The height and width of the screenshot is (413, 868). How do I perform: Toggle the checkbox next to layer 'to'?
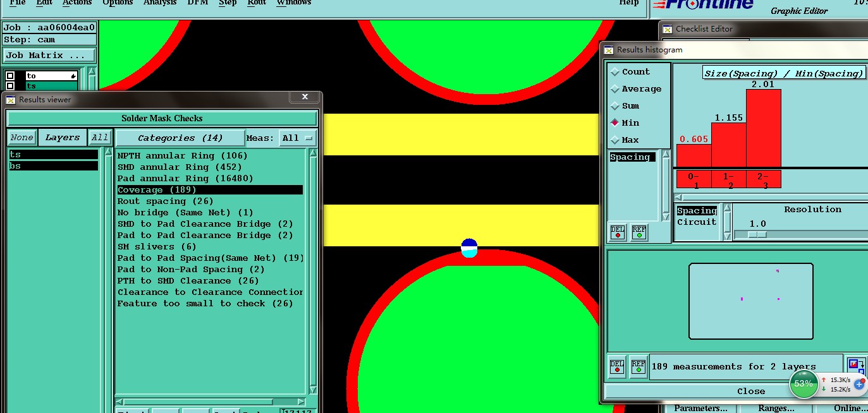pyautogui.click(x=10, y=76)
